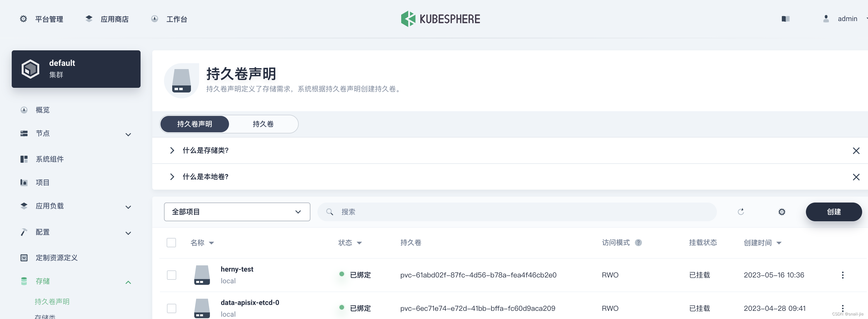Click the 创建 create button
Screen dimensions: 868x319
point(834,212)
